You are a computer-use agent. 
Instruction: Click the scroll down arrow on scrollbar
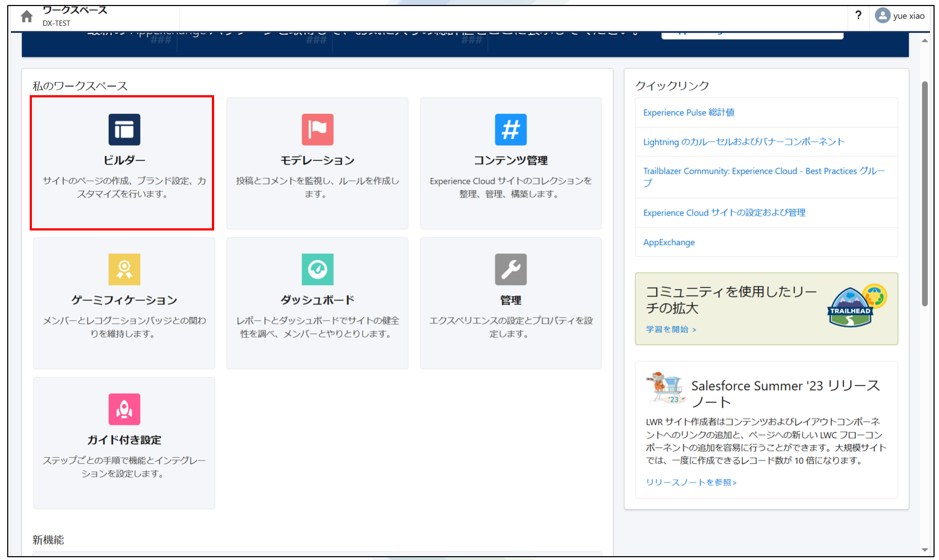(925, 550)
